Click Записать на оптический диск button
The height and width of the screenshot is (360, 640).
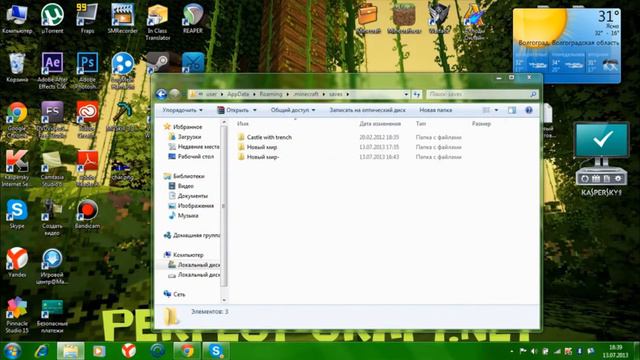click(367, 110)
